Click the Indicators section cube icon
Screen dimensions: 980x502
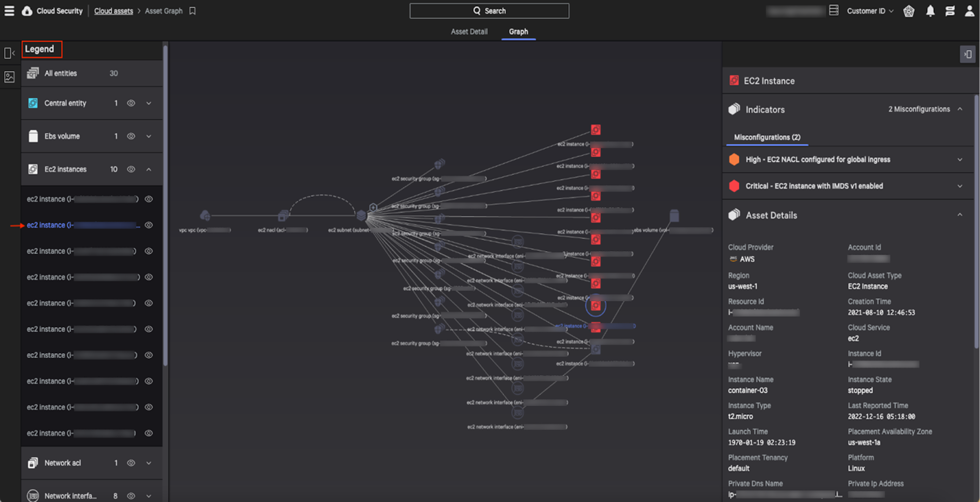click(x=734, y=109)
